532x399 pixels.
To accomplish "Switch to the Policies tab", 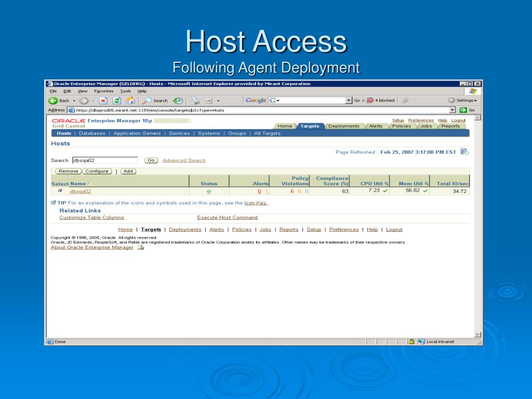I will tap(402, 126).
